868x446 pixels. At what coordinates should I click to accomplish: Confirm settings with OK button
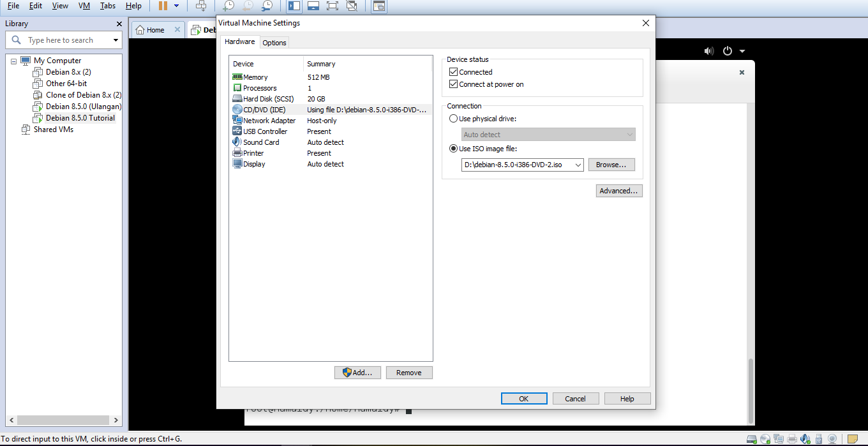coord(524,399)
